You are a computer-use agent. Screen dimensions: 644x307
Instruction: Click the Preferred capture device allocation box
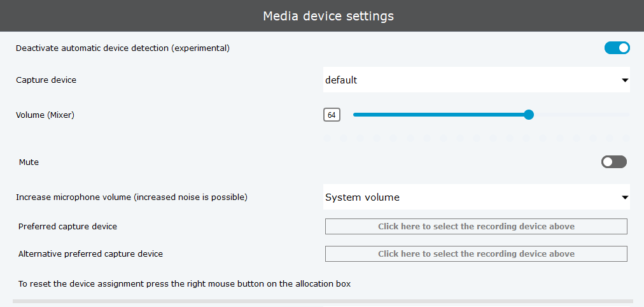[476, 226]
